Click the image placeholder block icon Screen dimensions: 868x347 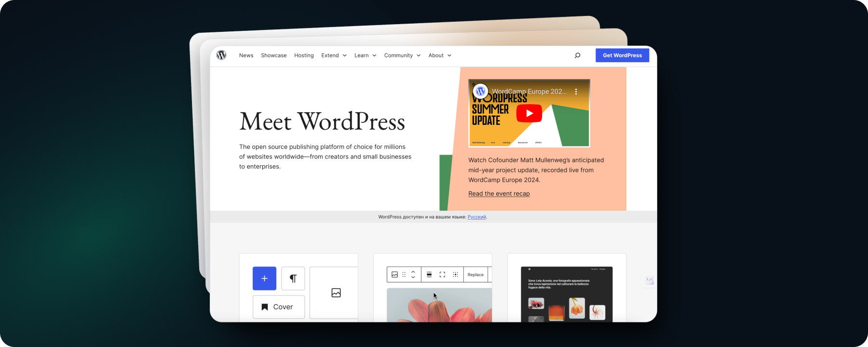(336, 293)
